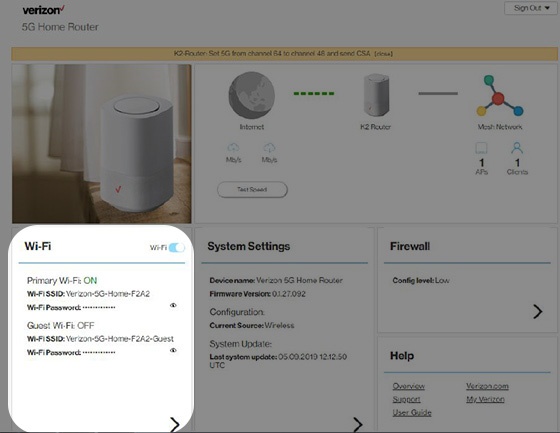The image size is (560, 433).
Task: Click the APs device icon
Action: coord(481,148)
